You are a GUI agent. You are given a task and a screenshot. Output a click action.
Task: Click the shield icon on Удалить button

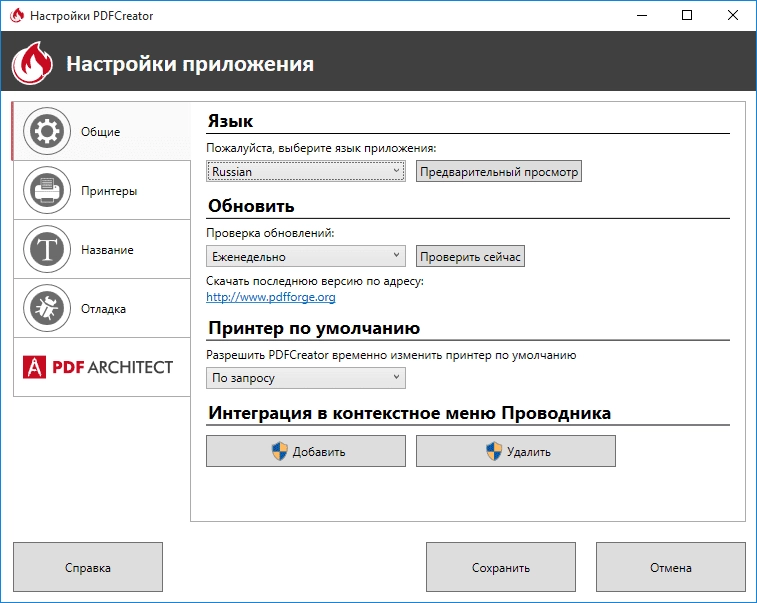[x=494, y=451]
